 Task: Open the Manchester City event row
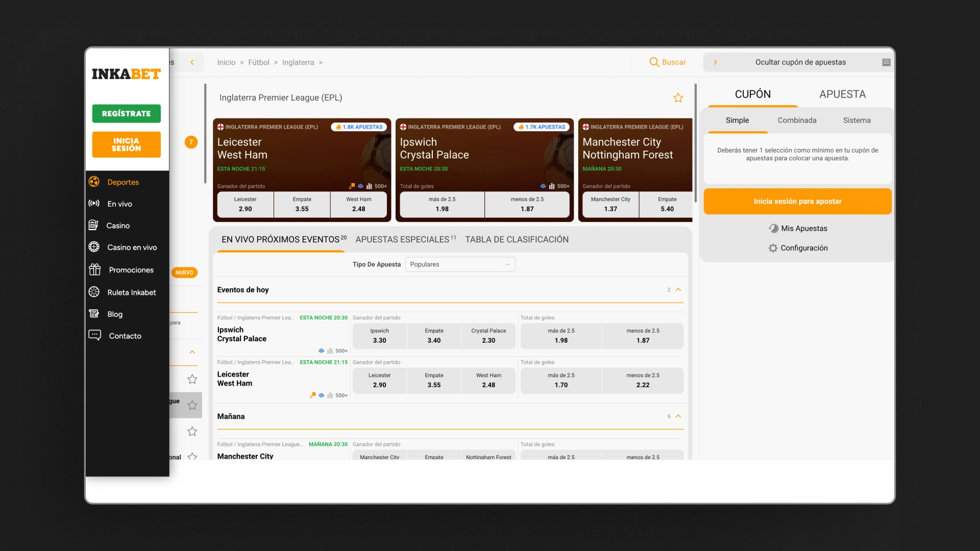pyautogui.click(x=245, y=456)
